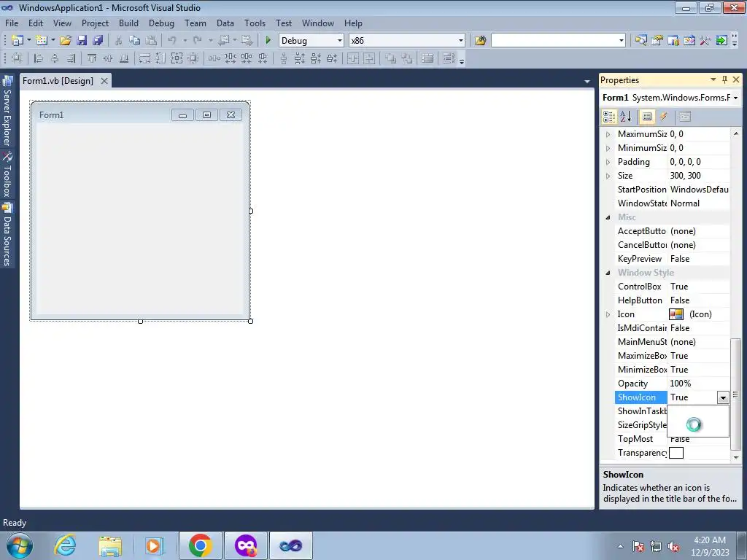Open the x86 platform dropdown

[x=461, y=41]
